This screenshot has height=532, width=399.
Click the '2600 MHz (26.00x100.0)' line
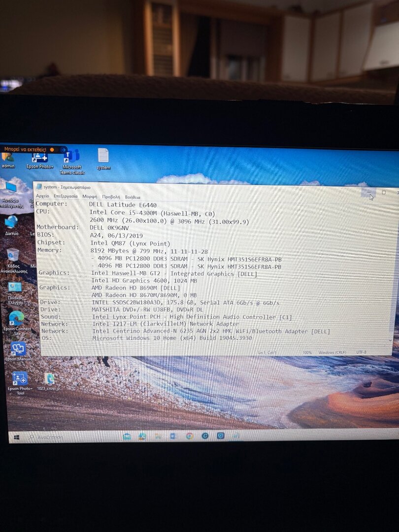(169, 221)
